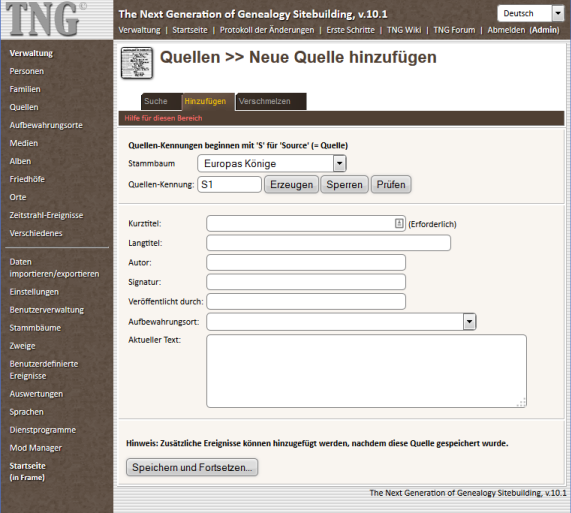
Task: Open Hilfe für diesen Bereich link
Action: click(163, 118)
